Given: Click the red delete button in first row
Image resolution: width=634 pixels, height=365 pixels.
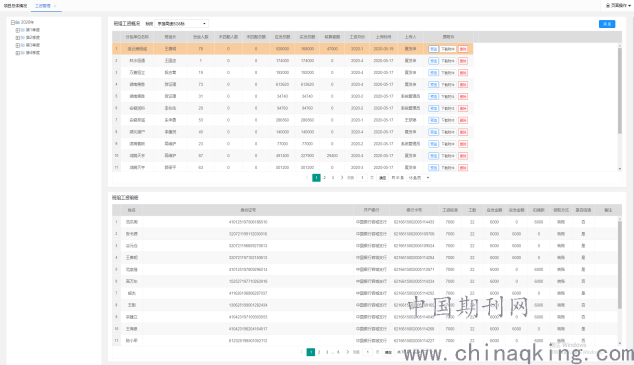Looking at the screenshot, I should 463,49.
